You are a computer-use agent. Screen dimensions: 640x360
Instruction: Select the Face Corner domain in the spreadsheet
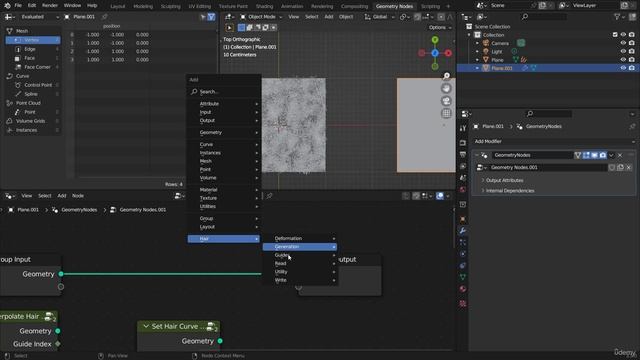click(x=33, y=67)
